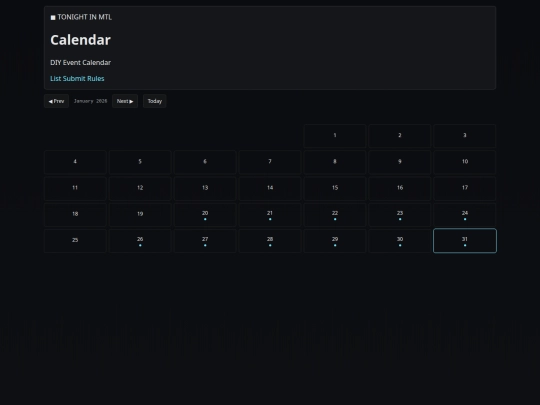Click the cell for day 16
The height and width of the screenshot is (405, 540).
(400, 188)
